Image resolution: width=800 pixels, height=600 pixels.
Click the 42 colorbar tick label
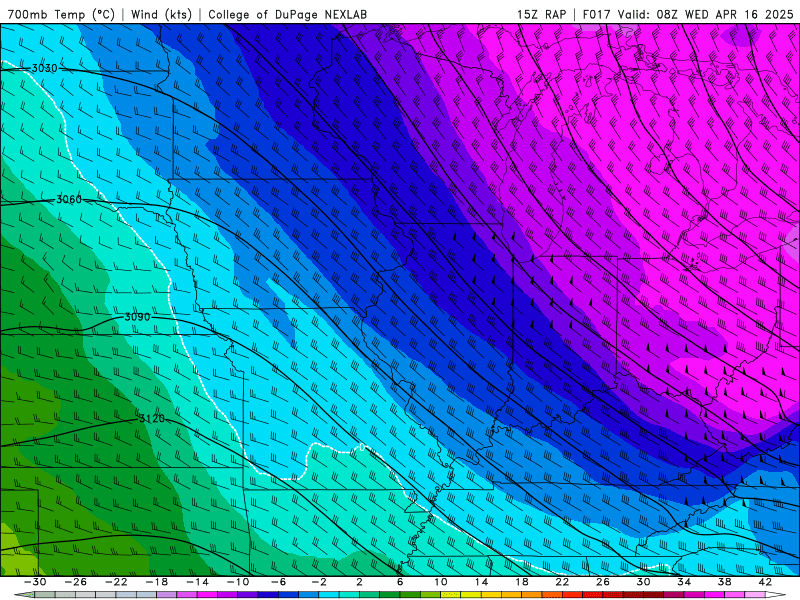tap(765, 582)
